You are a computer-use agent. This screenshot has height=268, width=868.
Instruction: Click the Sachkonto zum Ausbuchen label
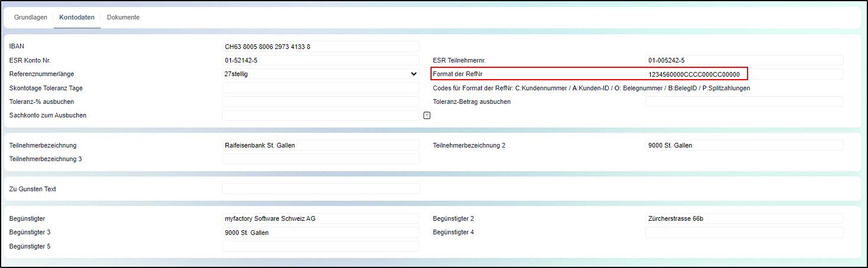pyautogui.click(x=48, y=115)
